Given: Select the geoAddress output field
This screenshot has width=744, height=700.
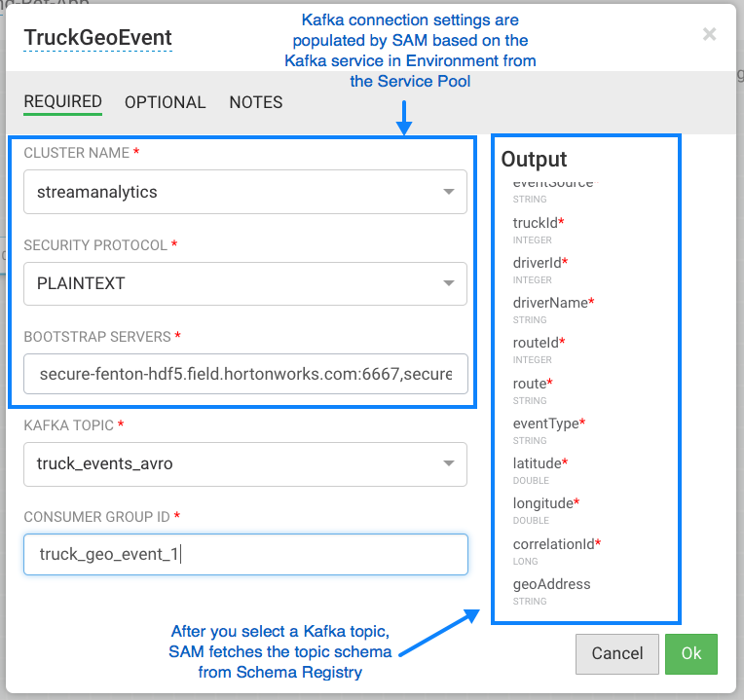Looking at the screenshot, I should pos(551,584).
